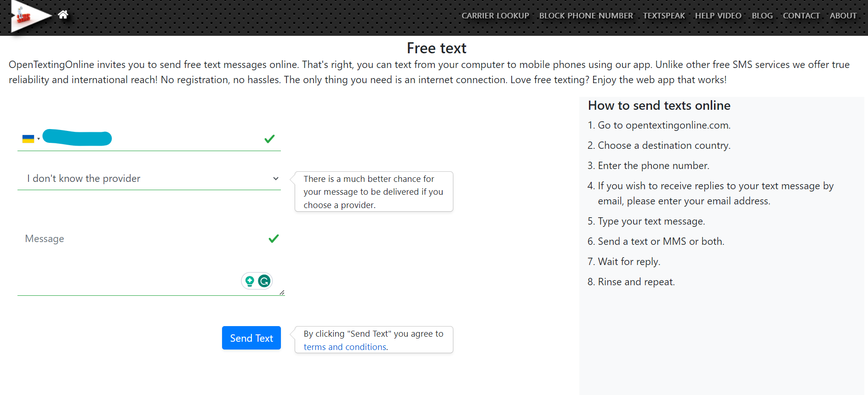Open Carrier Lookup menu item
The width and height of the screenshot is (868, 395).
495,16
